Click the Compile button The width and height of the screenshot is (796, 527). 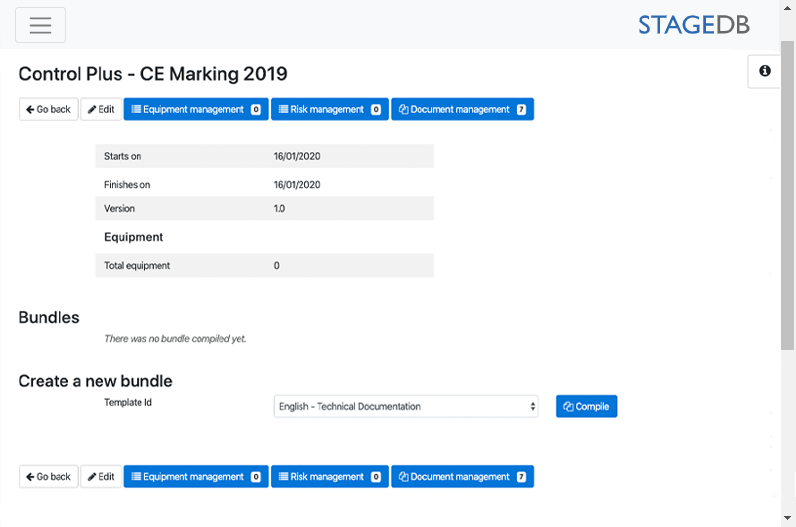[x=586, y=406]
